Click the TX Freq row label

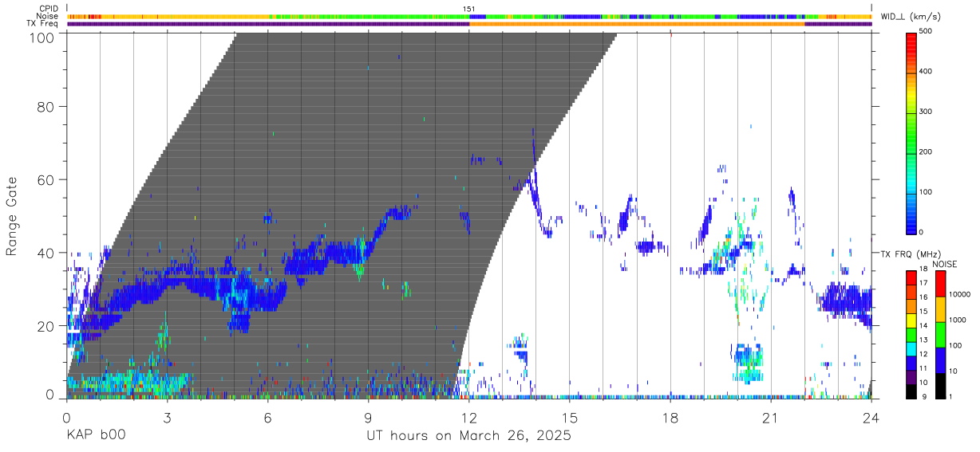pyautogui.click(x=43, y=24)
